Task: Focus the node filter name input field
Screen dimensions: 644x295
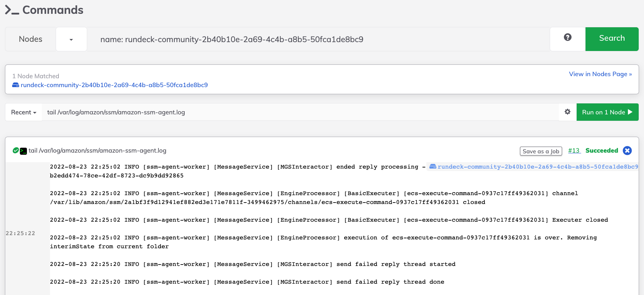Action: coord(318,39)
